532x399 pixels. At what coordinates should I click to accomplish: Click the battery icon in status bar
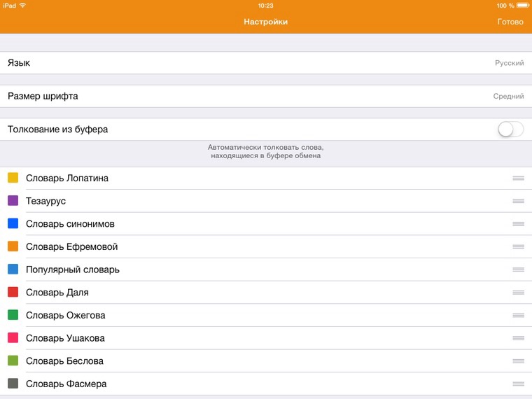(523, 6)
